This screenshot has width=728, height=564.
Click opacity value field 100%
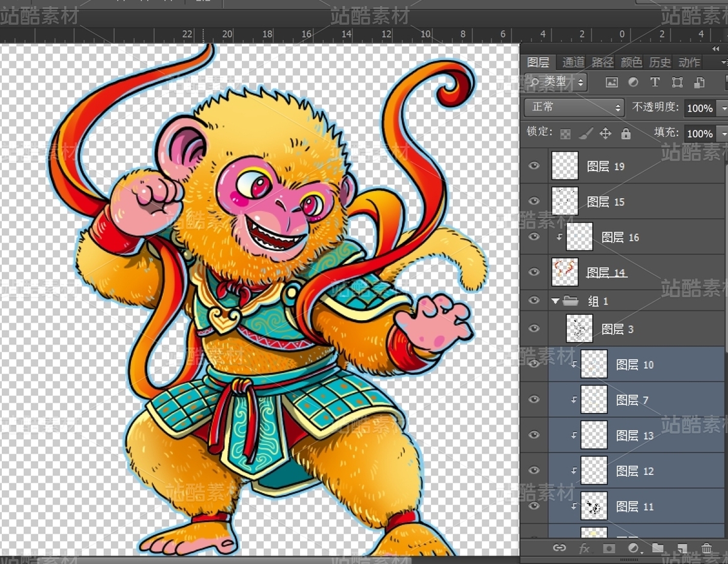tap(700, 108)
